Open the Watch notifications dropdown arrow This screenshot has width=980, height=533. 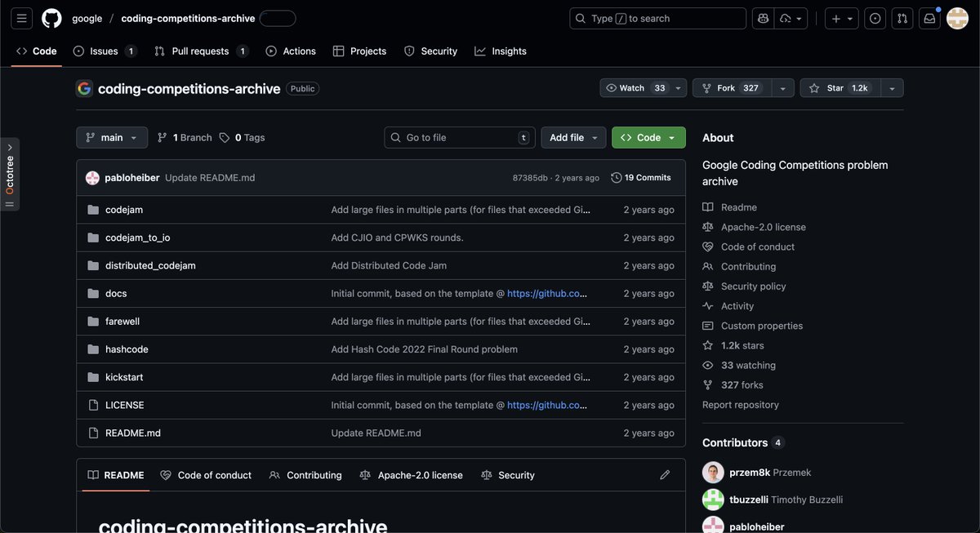coord(679,88)
